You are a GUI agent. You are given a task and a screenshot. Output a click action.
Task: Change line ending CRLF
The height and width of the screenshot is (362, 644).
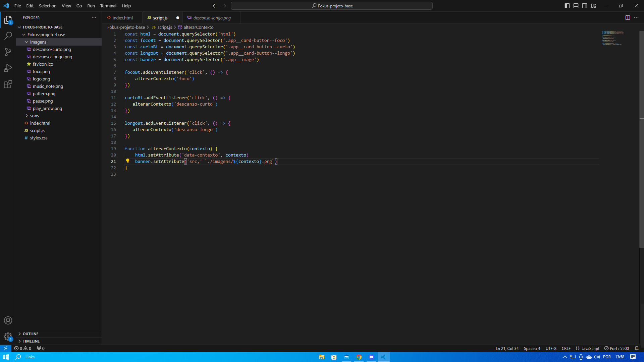[566, 348]
